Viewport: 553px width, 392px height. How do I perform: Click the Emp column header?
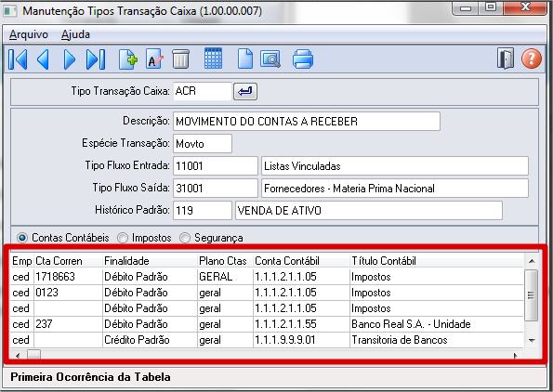coord(22,261)
